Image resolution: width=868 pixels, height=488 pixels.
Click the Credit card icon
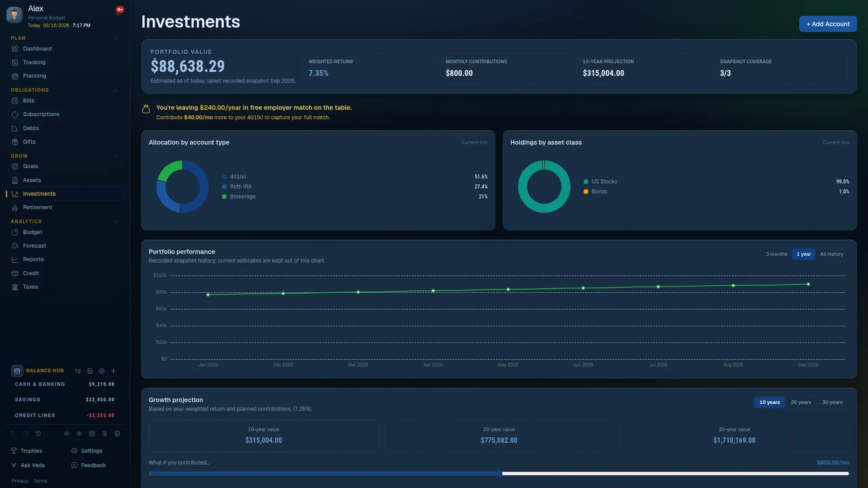click(15, 273)
